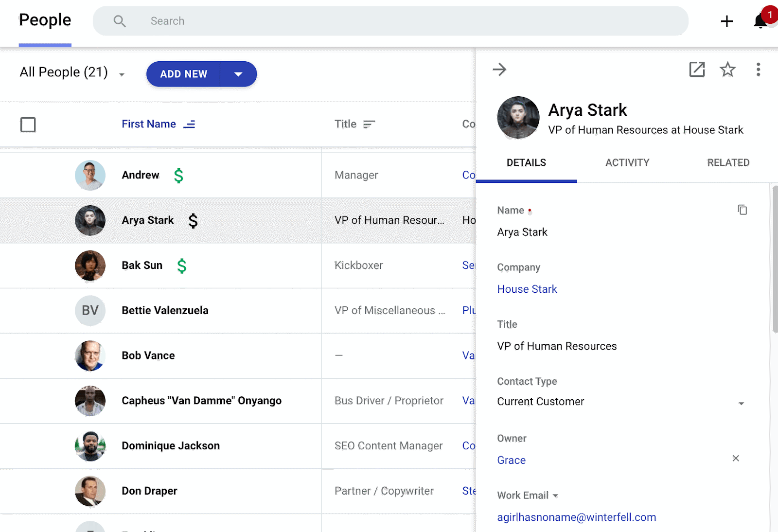Screen dimensions: 778x532
Task: Open the House Stark company link
Action: [527, 289]
